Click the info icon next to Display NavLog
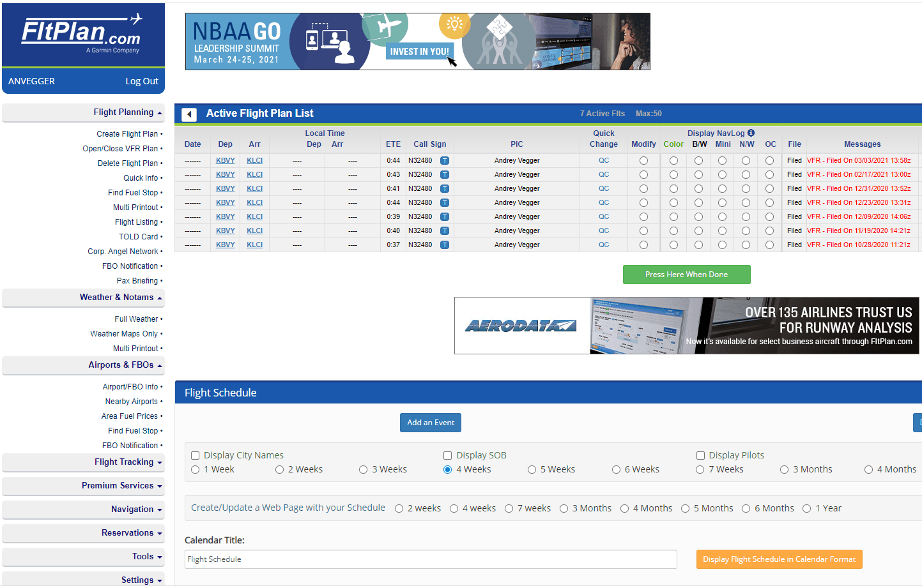This screenshot has width=922, height=588. (751, 133)
